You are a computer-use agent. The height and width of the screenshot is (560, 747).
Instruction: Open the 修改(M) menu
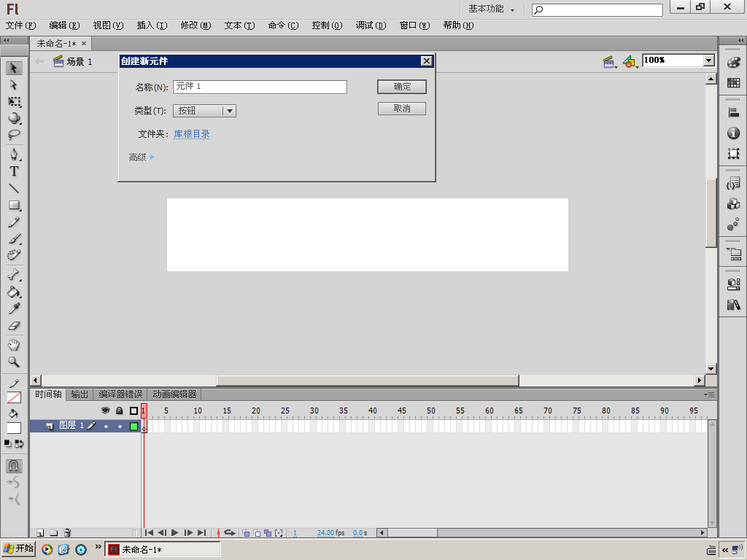[196, 26]
